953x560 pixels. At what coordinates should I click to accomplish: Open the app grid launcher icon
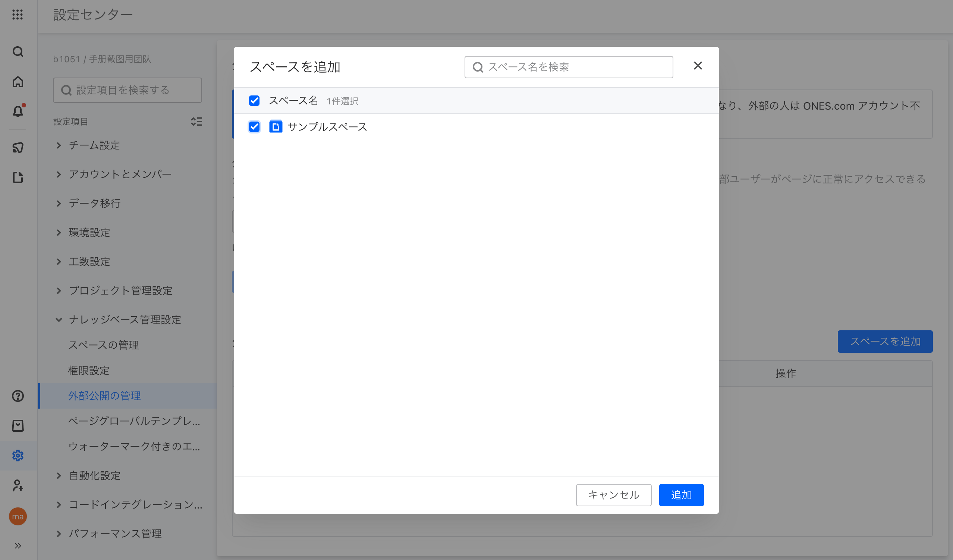click(x=18, y=15)
